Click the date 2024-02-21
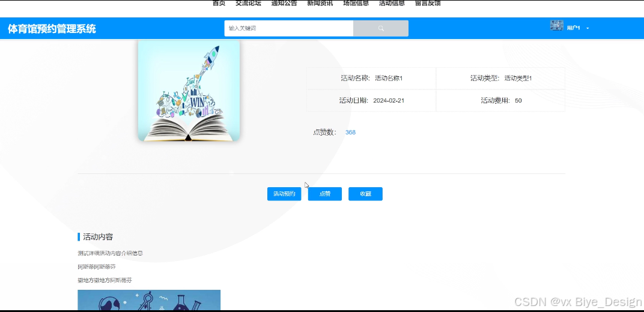This screenshot has width=644, height=312. 389,100
